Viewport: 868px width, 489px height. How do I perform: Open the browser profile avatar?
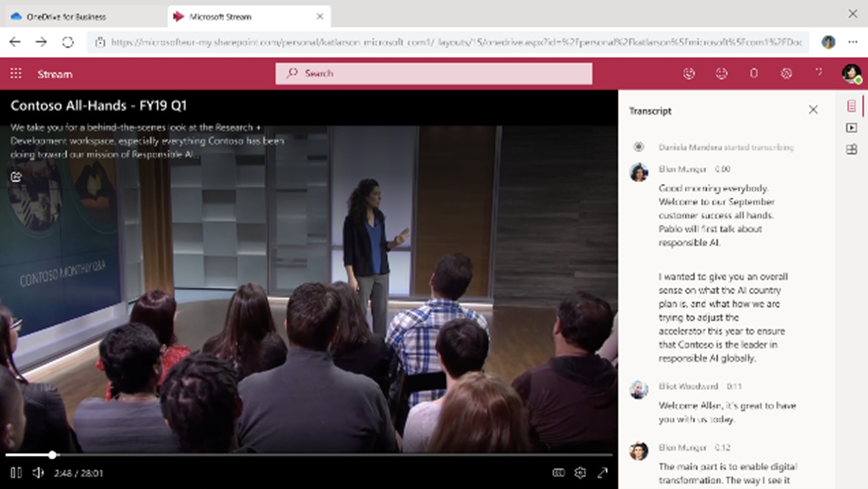click(x=828, y=42)
